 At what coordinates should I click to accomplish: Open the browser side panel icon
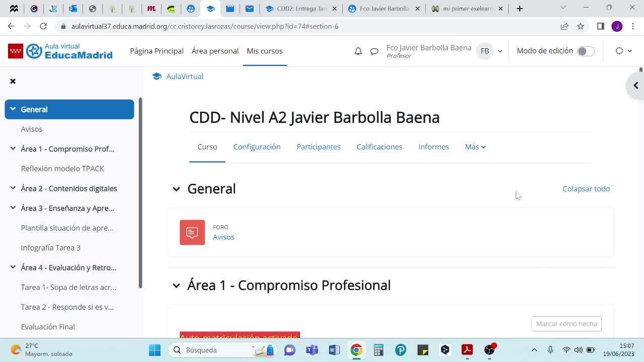601,26
